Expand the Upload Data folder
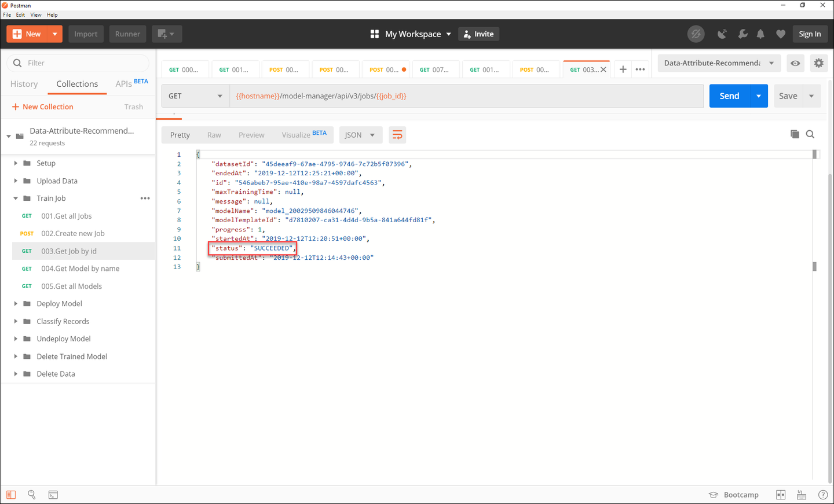The image size is (834, 504). coord(16,181)
